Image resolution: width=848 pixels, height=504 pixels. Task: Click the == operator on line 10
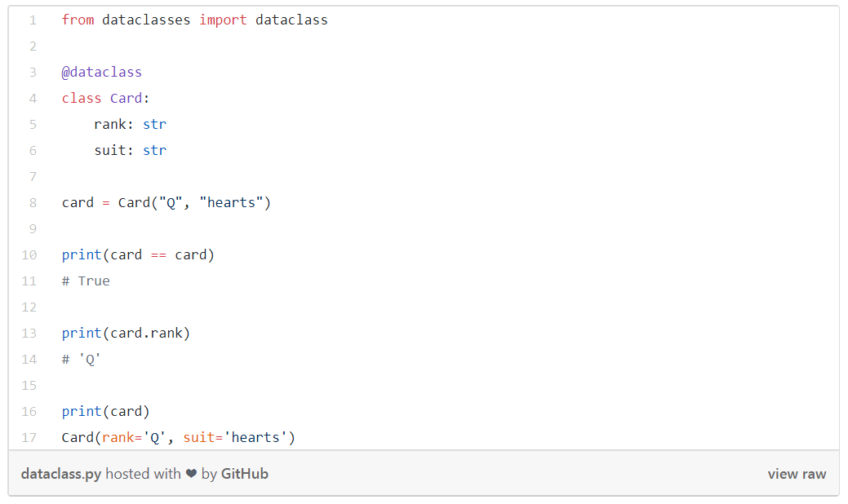(x=158, y=255)
